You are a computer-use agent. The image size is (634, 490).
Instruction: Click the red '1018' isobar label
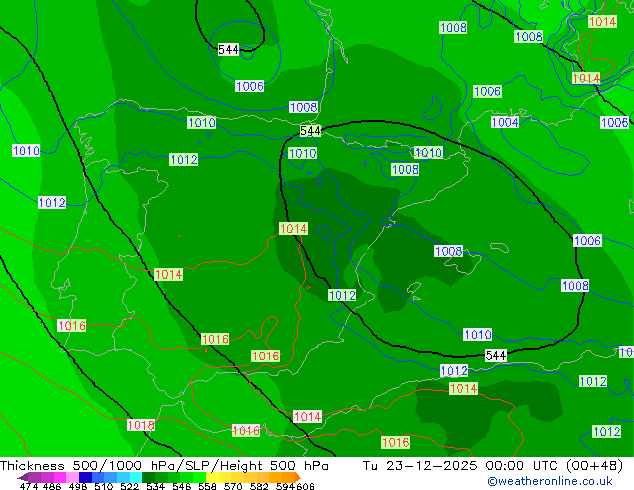click(x=141, y=425)
